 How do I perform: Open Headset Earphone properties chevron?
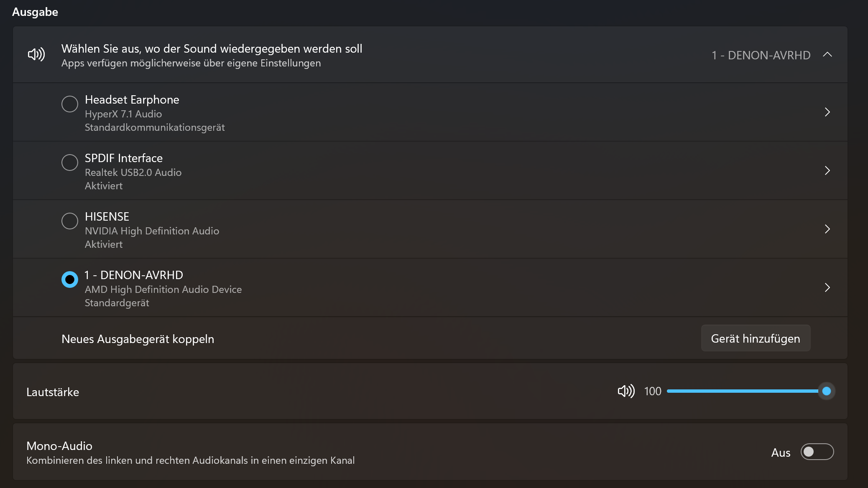tap(827, 112)
